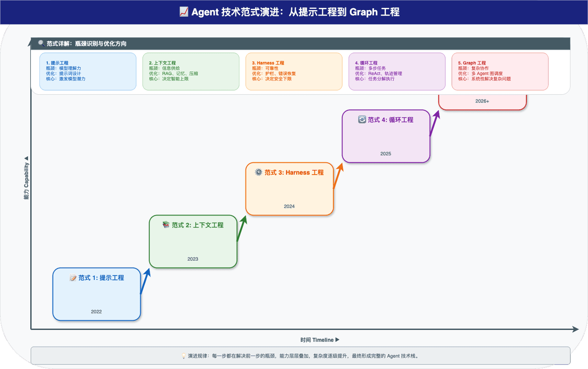Click the year label 2022
Viewport: 588px width, 369px height.
pyautogui.click(x=96, y=312)
